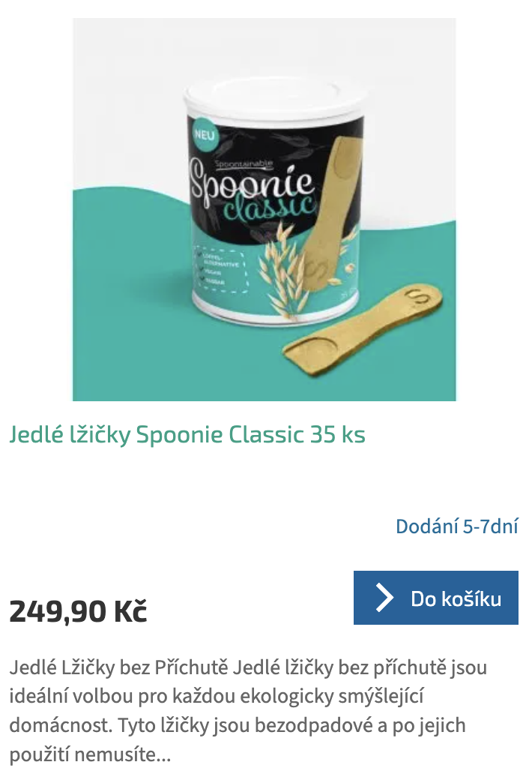532x780 pixels.
Task: Click the edible spoon lying beside the can
Action: (363, 330)
